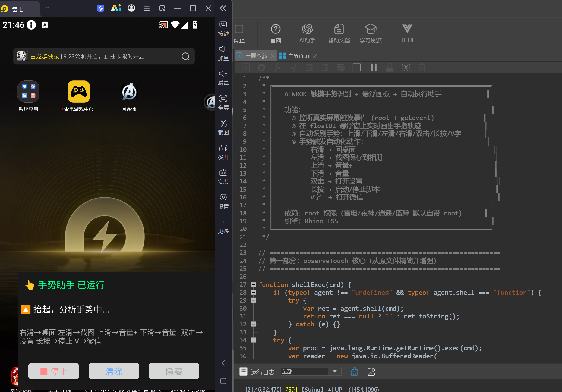
Task: Tap Android home square in sidebar
Action: pos(223,381)
